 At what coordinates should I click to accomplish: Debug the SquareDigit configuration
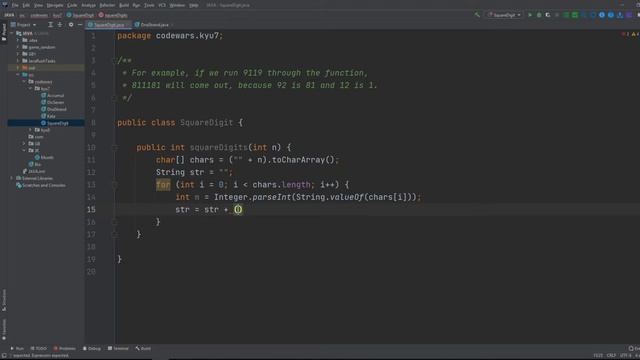pyautogui.click(x=539, y=15)
